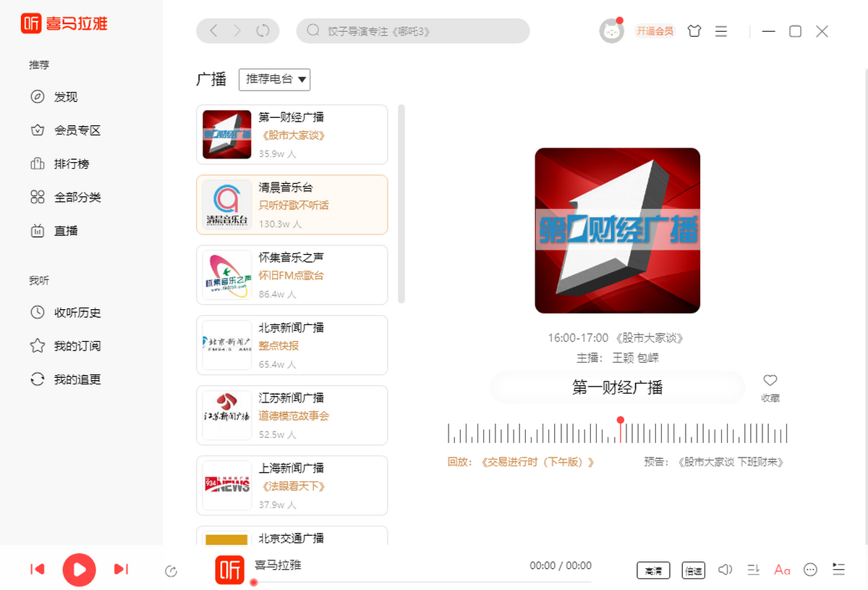Image resolution: width=868 pixels, height=590 pixels.
Task: Toggle the 高清 quality button
Action: (x=653, y=570)
